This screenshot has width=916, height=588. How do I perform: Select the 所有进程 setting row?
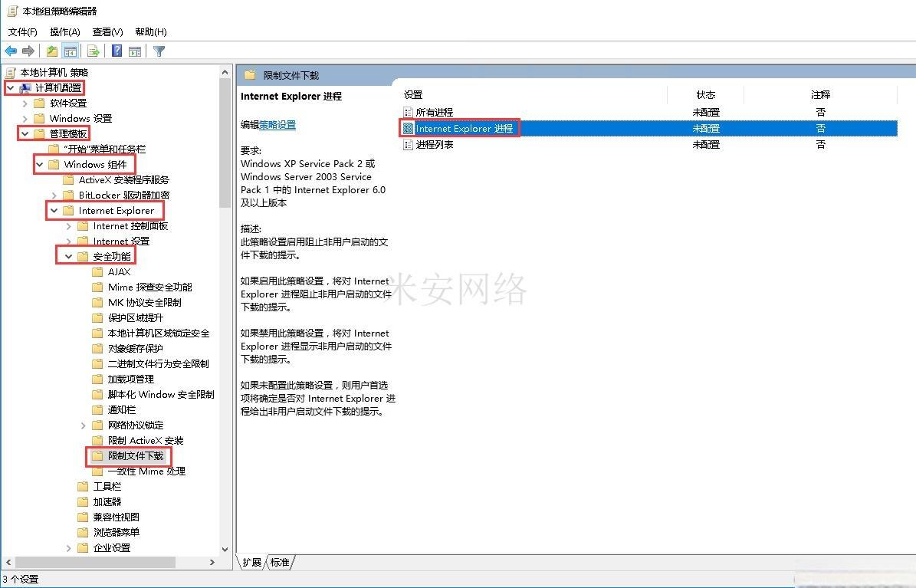(649, 112)
